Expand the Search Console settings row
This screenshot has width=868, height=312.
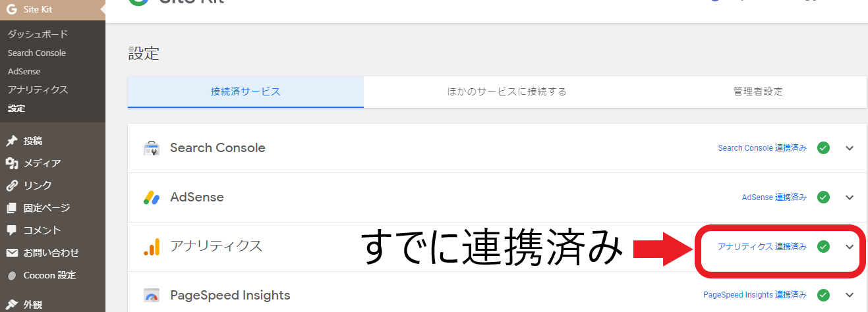pyautogui.click(x=850, y=148)
